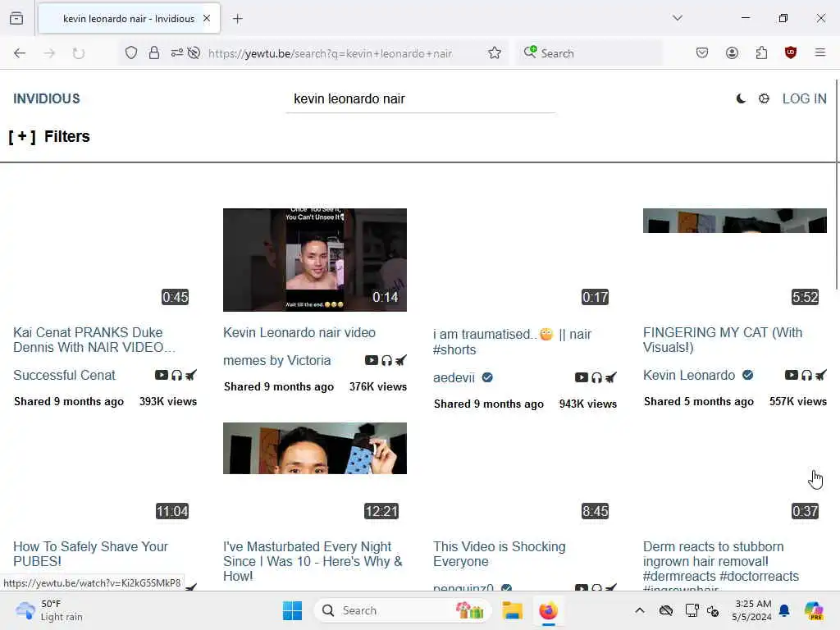
Task: Open How To Safely Shave video title
Action: 90,554
